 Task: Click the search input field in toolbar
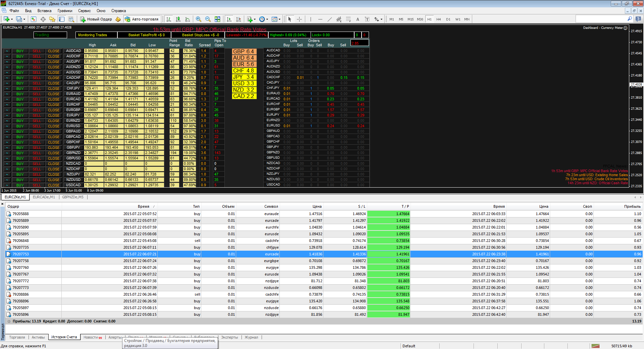[602, 19]
